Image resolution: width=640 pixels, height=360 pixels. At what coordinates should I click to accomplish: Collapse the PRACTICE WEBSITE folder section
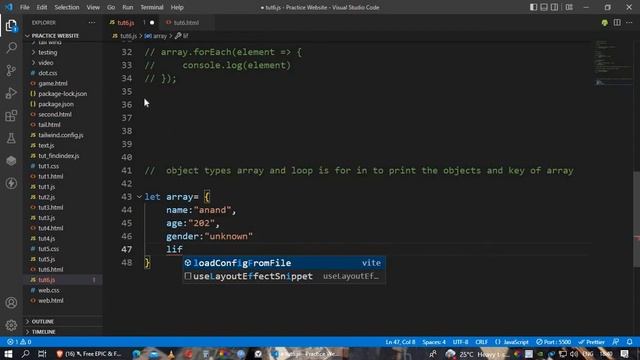(x=55, y=36)
